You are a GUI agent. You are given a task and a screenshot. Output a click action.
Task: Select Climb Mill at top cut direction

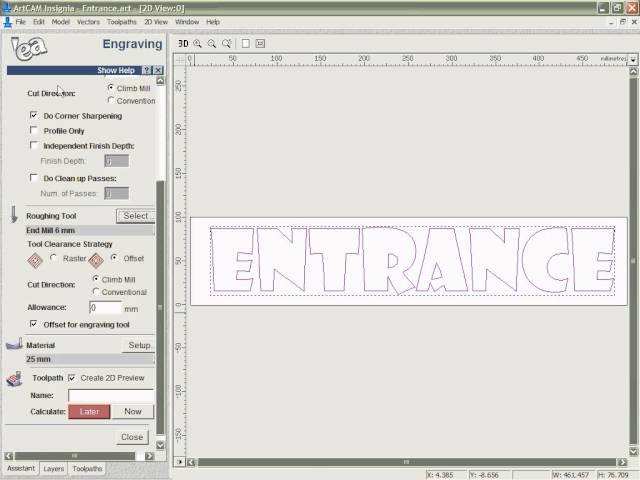[111, 88]
